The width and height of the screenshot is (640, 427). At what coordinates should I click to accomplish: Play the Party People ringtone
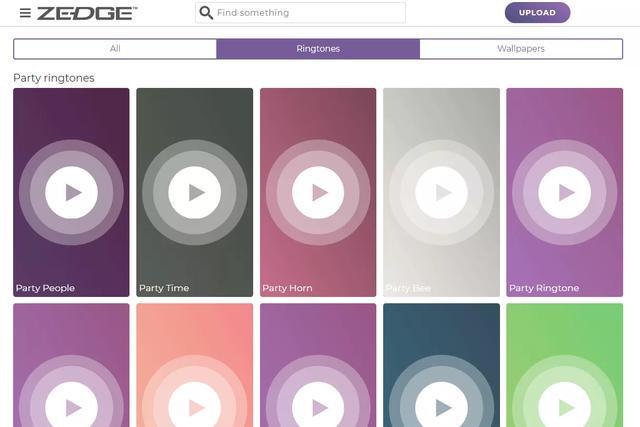click(x=71, y=192)
